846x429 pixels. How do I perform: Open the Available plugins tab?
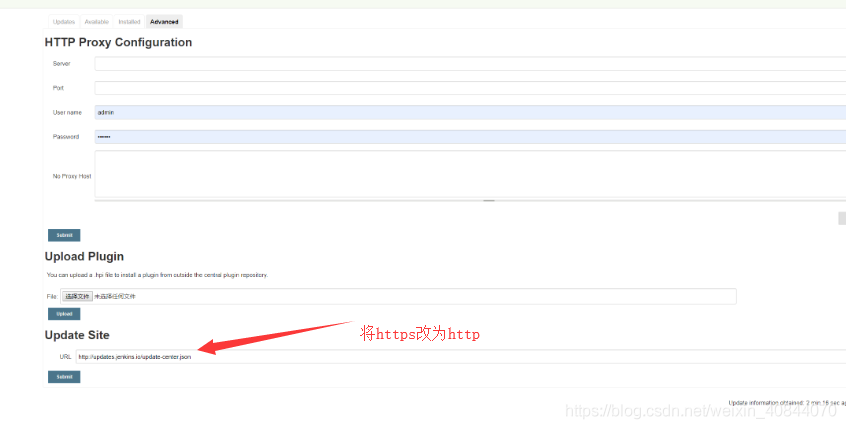click(x=97, y=21)
